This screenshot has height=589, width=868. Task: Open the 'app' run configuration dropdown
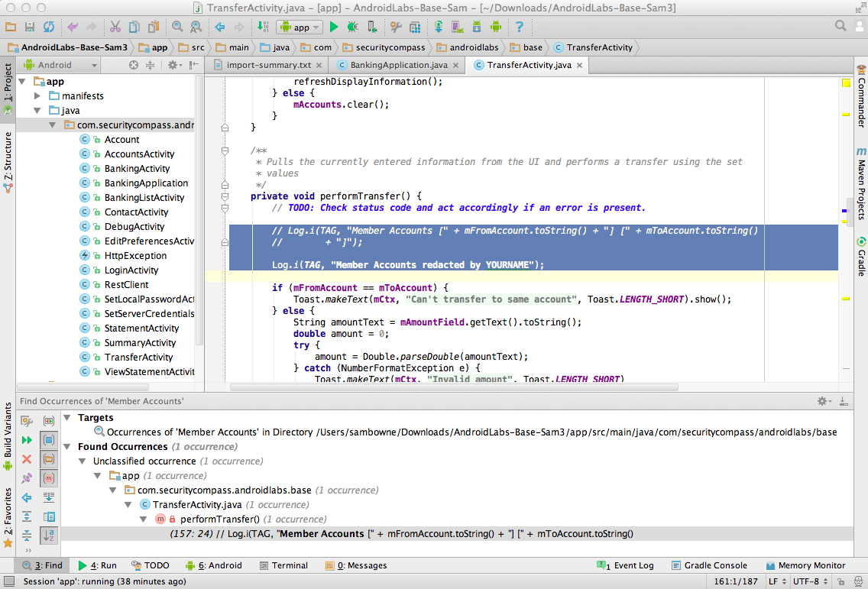click(299, 27)
